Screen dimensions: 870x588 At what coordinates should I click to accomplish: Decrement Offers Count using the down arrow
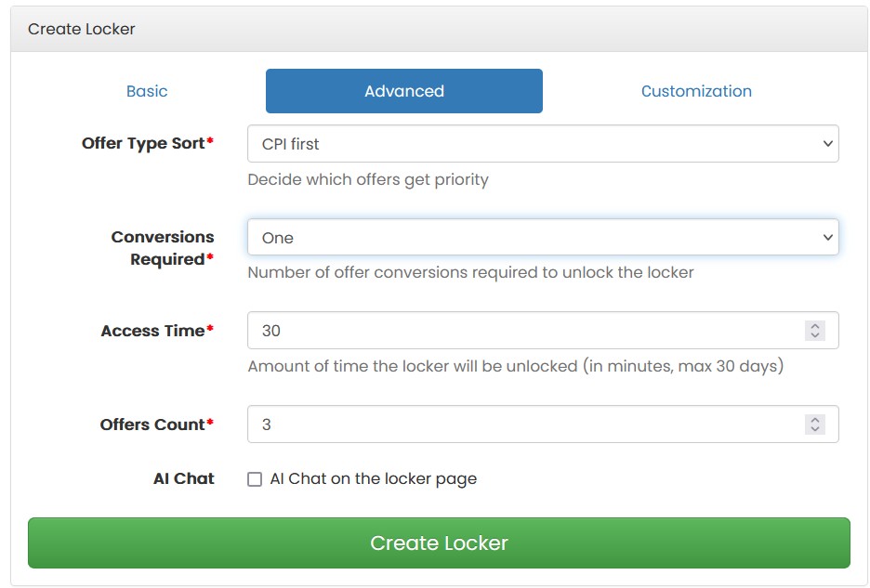(x=815, y=429)
